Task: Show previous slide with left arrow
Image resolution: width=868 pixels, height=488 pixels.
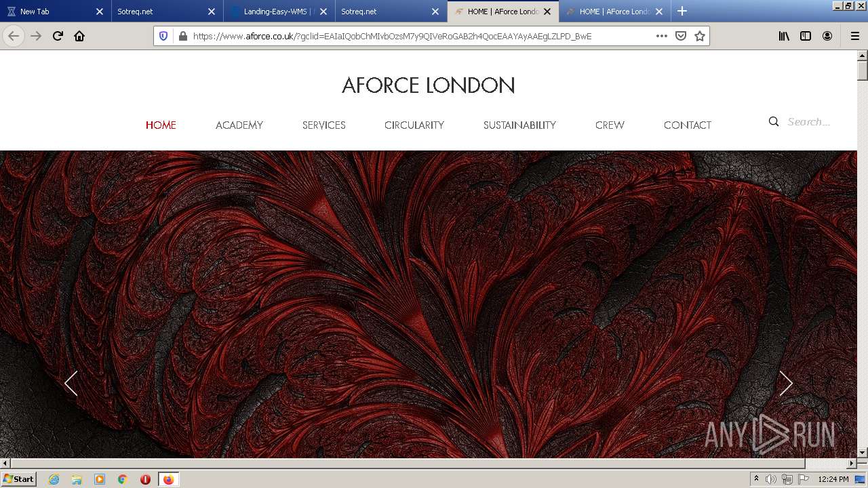Action: pos(71,384)
